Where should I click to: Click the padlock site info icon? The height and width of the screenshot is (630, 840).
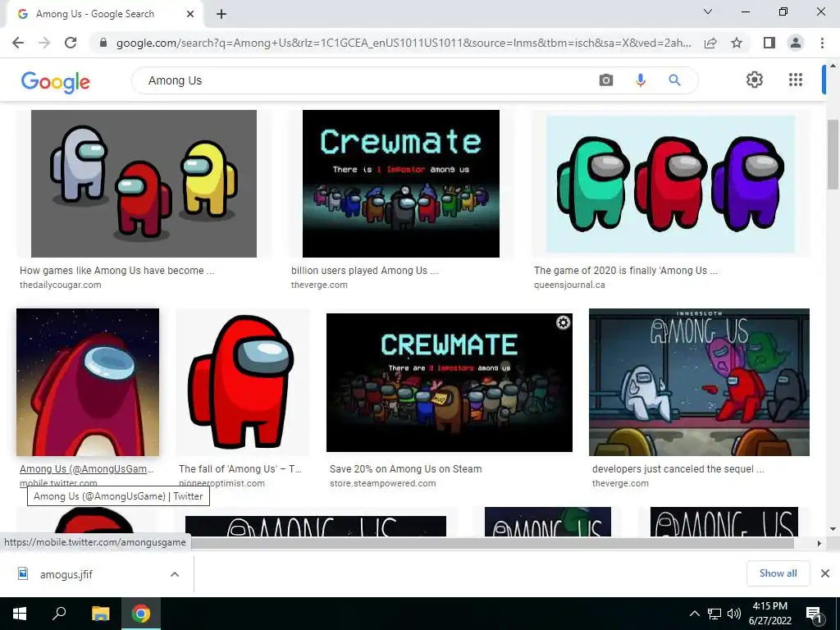click(x=103, y=43)
